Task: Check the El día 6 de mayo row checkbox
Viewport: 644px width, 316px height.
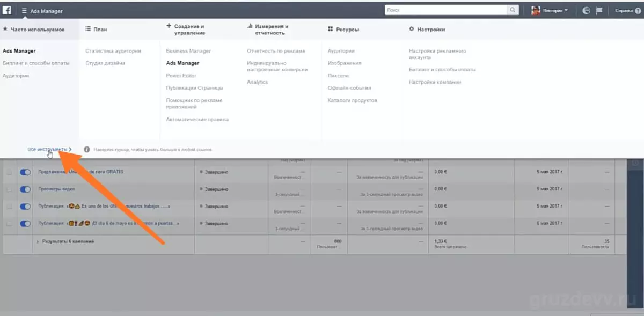Action: click(x=9, y=223)
